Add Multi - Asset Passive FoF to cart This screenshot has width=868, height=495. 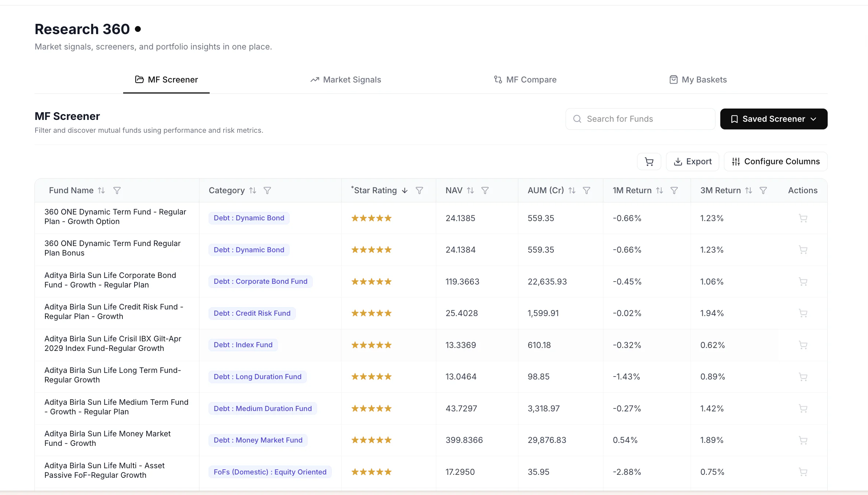(x=803, y=472)
